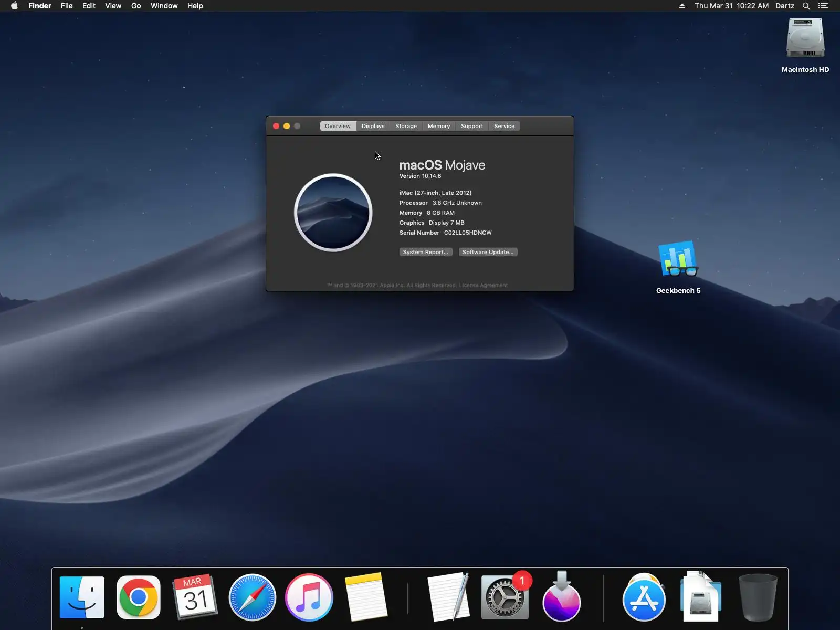Open the Storage tab
The width and height of the screenshot is (840, 630).
pyautogui.click(x=406, y=126)
